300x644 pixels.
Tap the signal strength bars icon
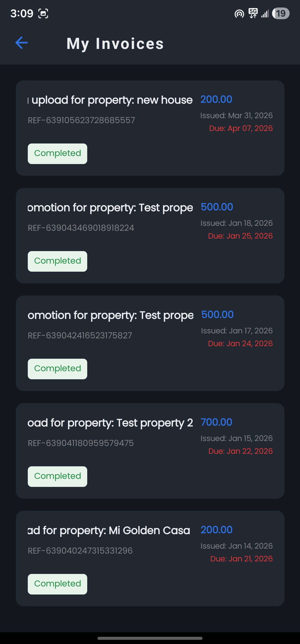[265, 14]
